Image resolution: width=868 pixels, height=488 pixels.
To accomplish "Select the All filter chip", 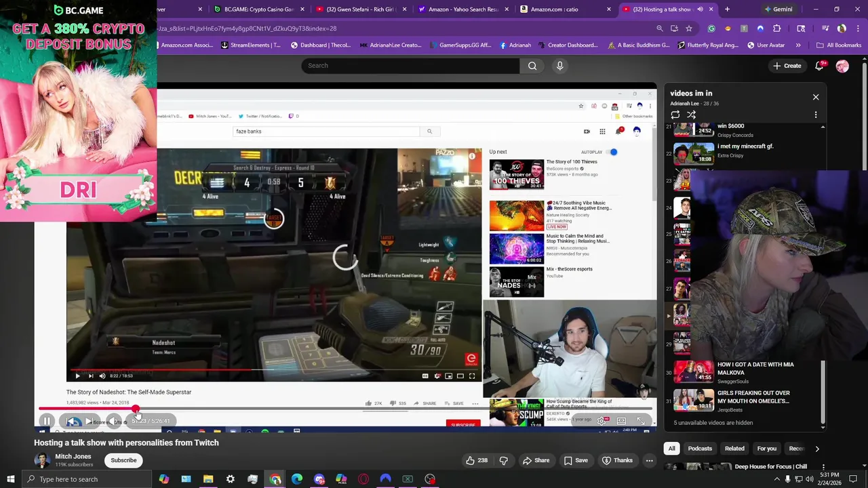I will point(671,449).
